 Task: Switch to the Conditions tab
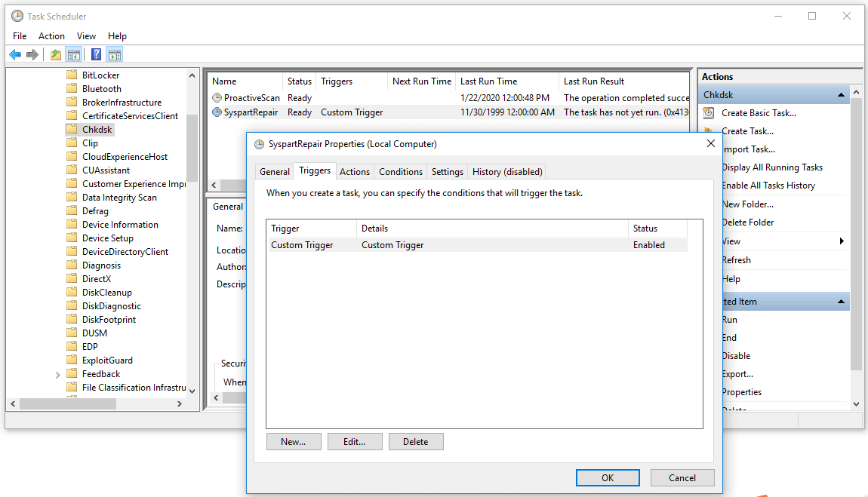tap(400, 171)
